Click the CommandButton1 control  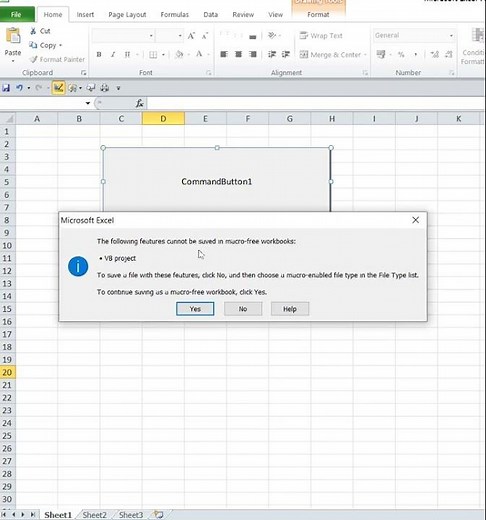click(x=217, y=179)
